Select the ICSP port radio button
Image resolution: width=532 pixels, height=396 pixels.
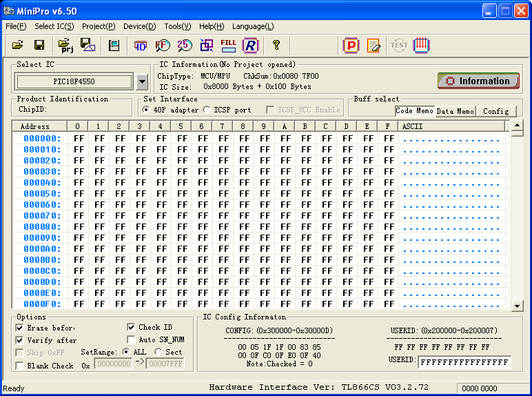pyautogui.click(x=207, y=110)
